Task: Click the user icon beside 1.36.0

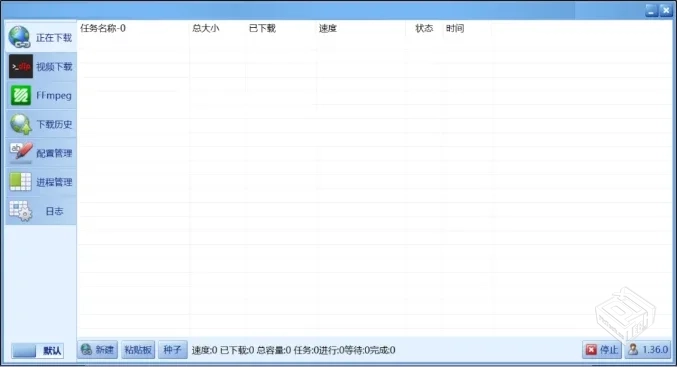Action: (633, 349)
